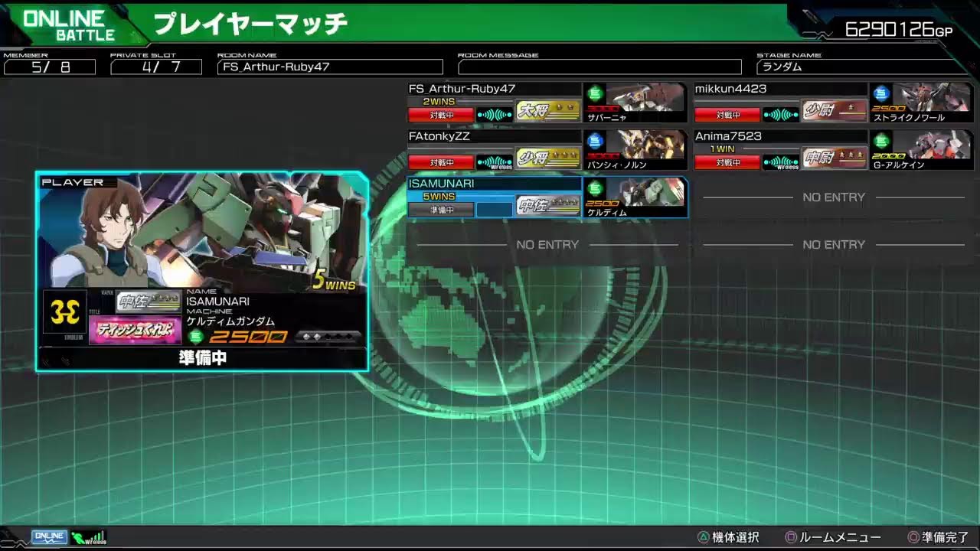Click the ROOM NAME field FS_Arthur-Ruby47
980x551 pixels.
(x=330, y=67)
